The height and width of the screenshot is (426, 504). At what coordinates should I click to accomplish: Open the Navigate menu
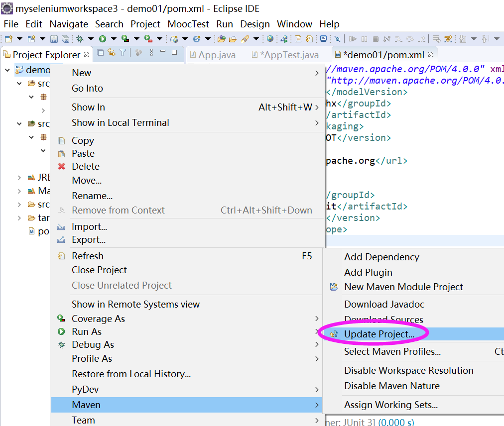[x=69, y=24]
